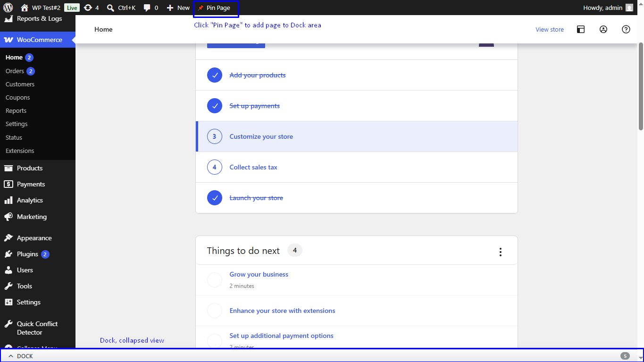Click View store link
The image size is (644, 362).
coord(550,29)
